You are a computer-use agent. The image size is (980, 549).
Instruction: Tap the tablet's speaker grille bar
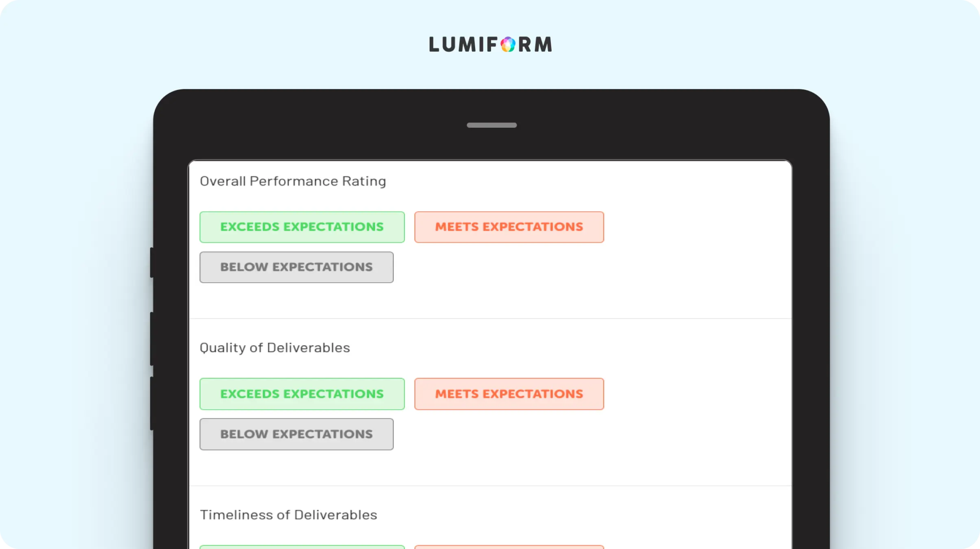[491, 125]
